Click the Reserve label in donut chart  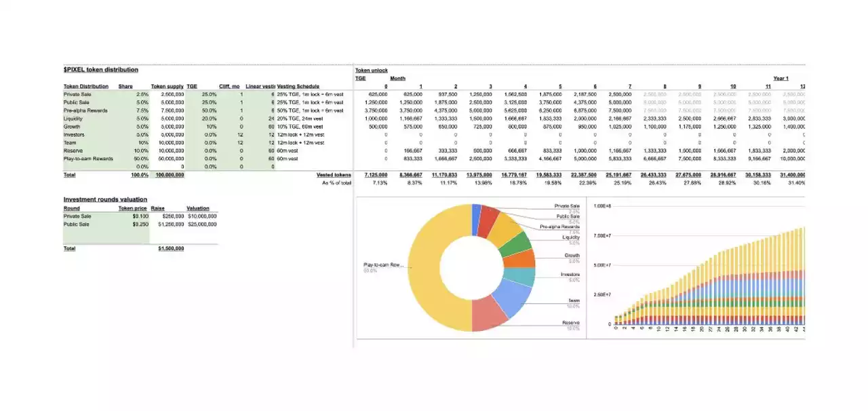[570, 323]
